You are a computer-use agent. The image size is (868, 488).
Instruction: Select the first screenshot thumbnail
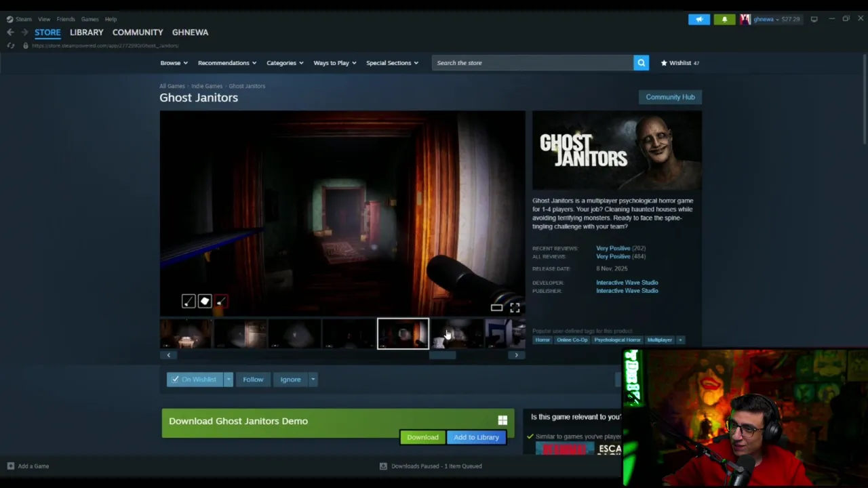pyautogui.click(x=186, y=334)
